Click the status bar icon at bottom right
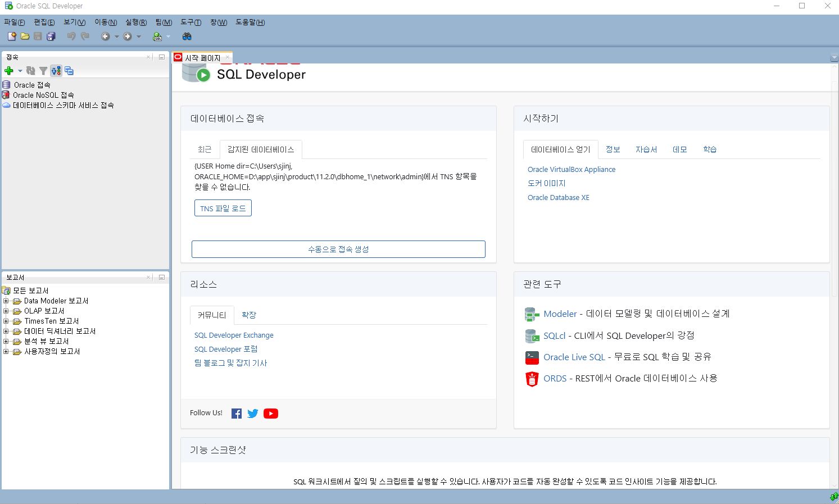 (x=834, y=497)
